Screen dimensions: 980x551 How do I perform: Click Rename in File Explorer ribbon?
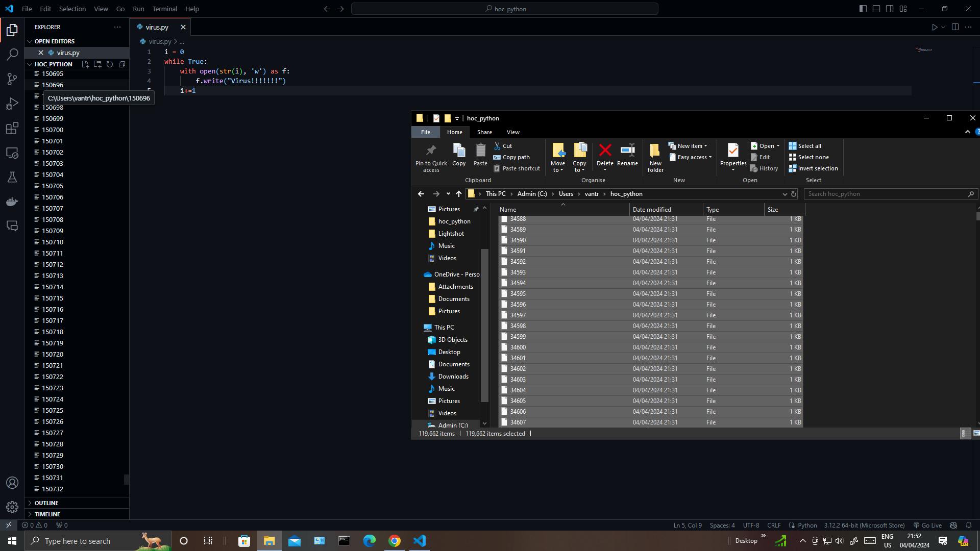point(627,155)
